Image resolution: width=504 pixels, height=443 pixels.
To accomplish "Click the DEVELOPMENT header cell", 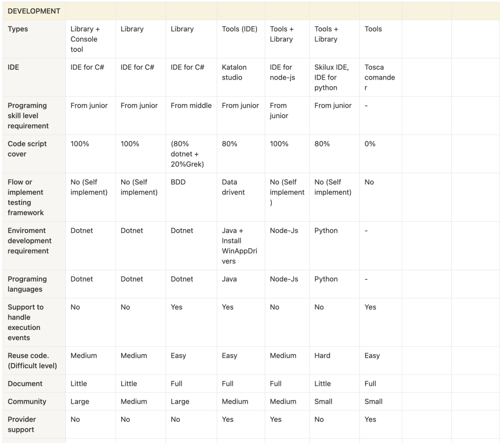I will (x=34, y=11).
